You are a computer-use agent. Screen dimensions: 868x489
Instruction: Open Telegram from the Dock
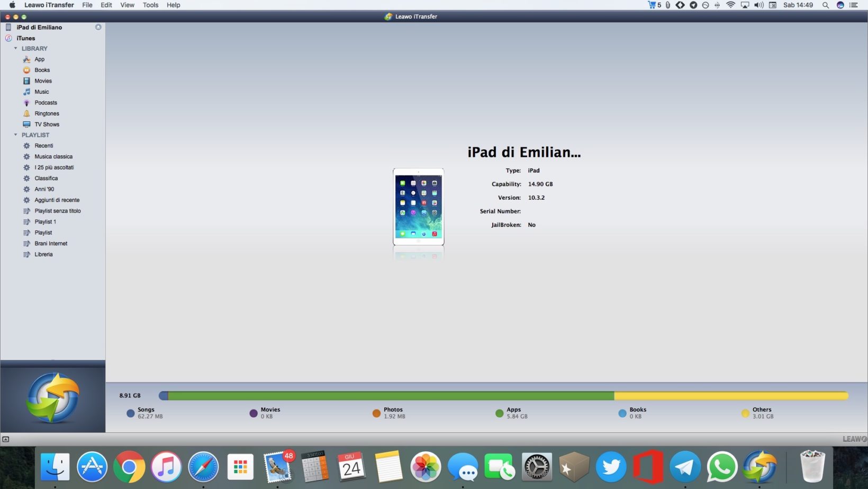pyautogui.click(x=685, y=467)
